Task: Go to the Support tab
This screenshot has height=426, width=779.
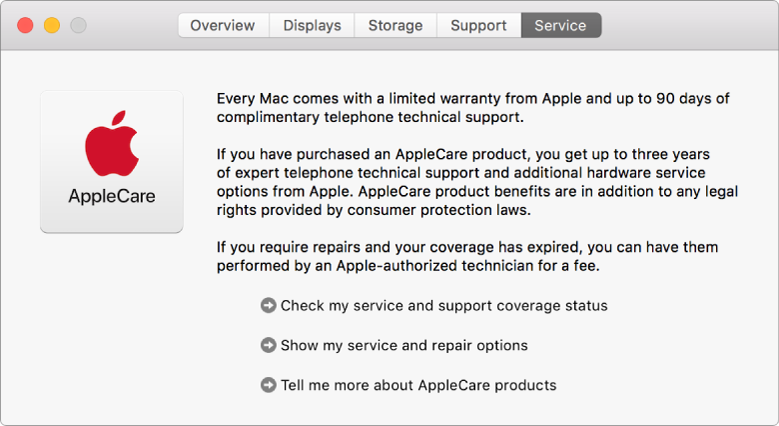Action: click(x=478, y=25)
